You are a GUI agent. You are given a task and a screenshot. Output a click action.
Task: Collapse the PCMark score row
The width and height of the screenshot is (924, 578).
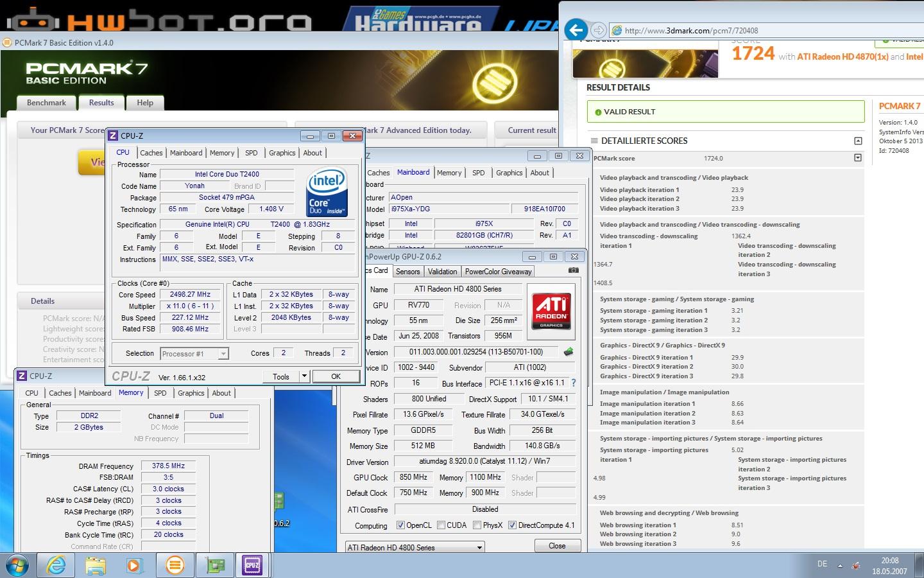click(x=858, y=158)
